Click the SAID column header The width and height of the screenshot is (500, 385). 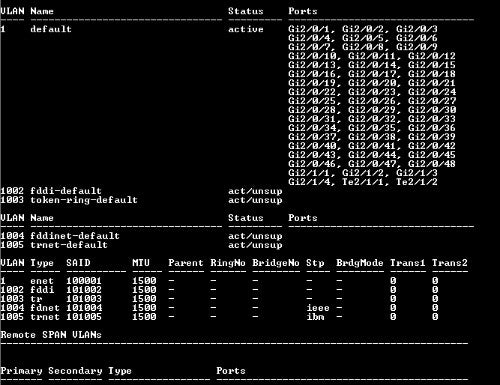[x=78, y=263]
